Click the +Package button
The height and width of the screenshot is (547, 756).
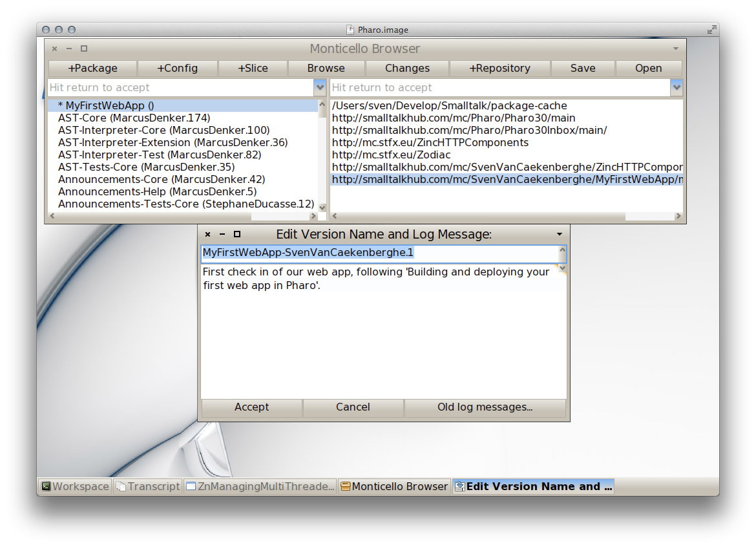click(92, 69)
